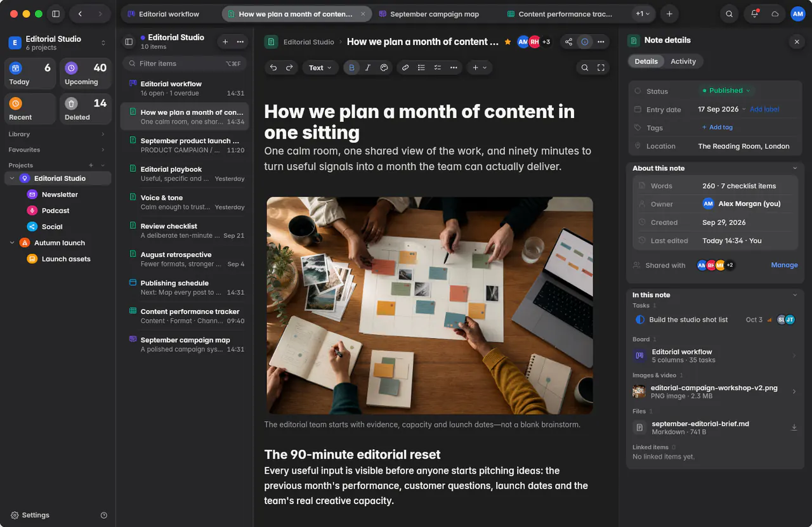
Task: Enter full screen view of the note
Action: tap(601, 68)
